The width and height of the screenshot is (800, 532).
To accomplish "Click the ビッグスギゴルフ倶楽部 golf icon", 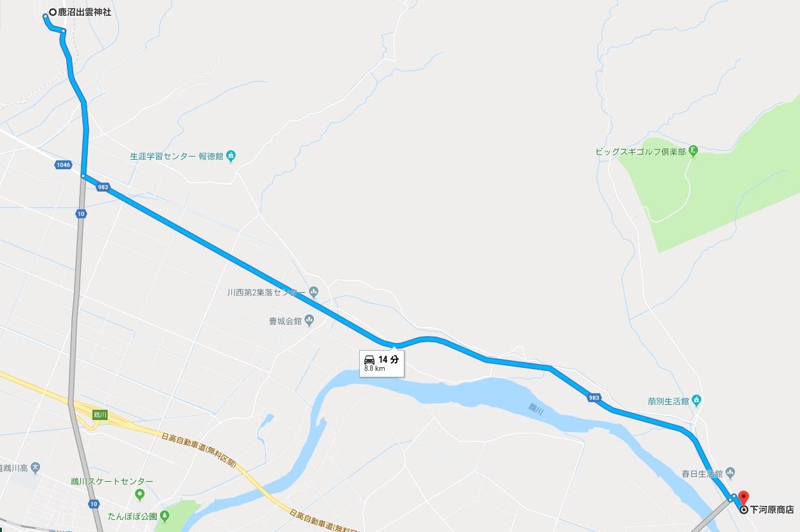I will (x=694, y=151).
